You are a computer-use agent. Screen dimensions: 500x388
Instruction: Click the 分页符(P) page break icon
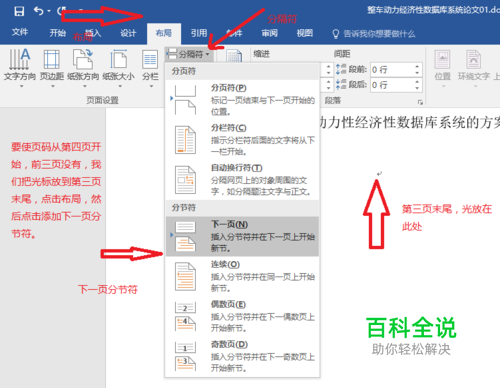[x=185, y=100]
